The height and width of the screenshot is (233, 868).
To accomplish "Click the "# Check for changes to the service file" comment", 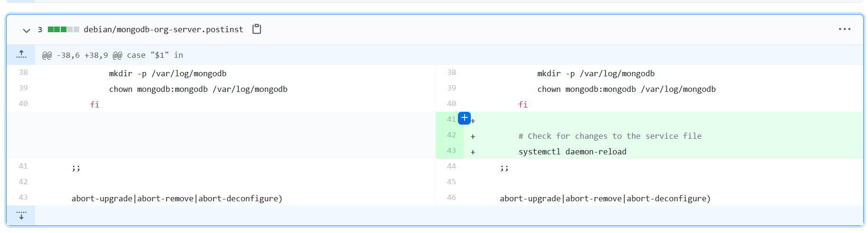I will [x=610, y=136].
